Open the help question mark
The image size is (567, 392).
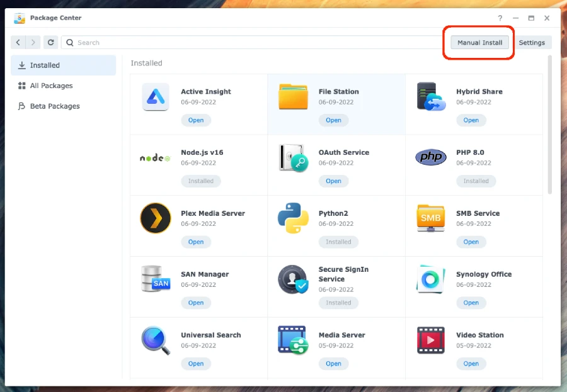point(500,18)
